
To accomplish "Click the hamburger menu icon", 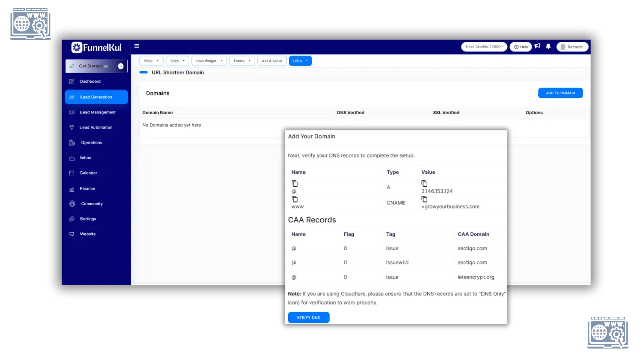I will pos(136,46).
